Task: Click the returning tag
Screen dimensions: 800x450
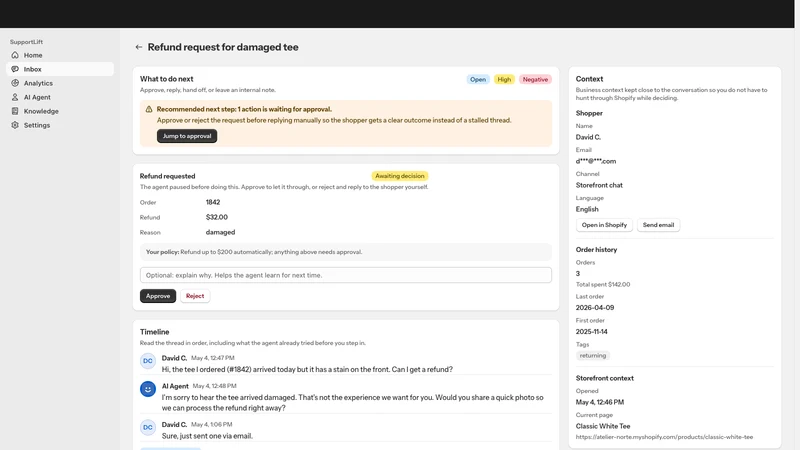Action: pos(593,356)
